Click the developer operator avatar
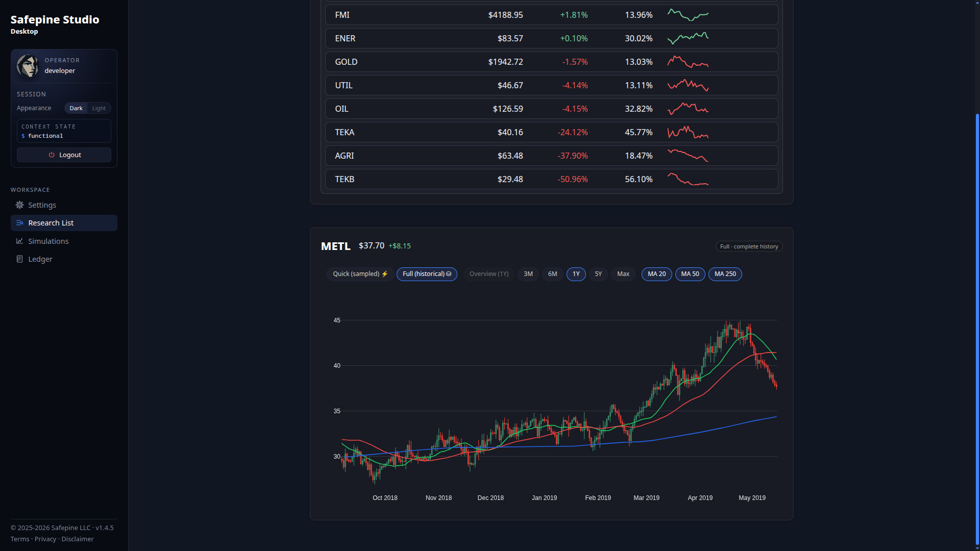 click(28, 66)
